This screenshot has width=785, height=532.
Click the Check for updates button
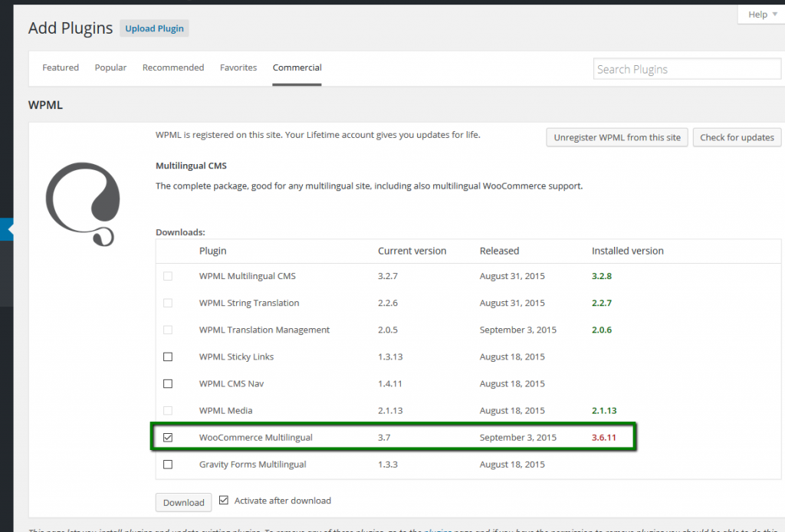pyautogui.click(x=737, y=138)
